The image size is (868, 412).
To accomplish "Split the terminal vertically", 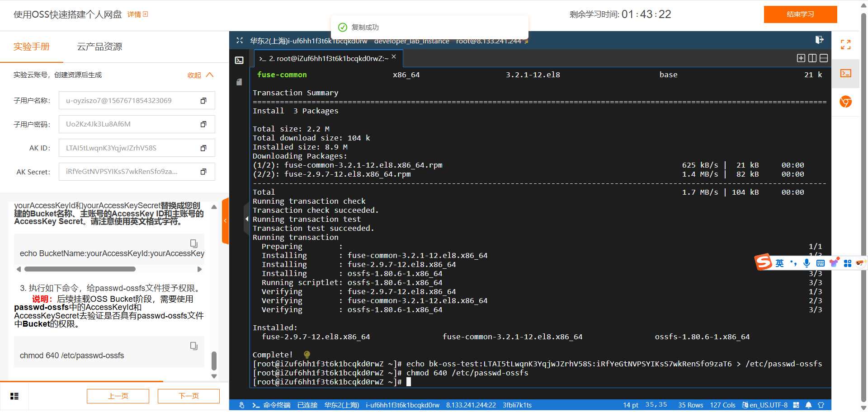I will coord(812,58).
